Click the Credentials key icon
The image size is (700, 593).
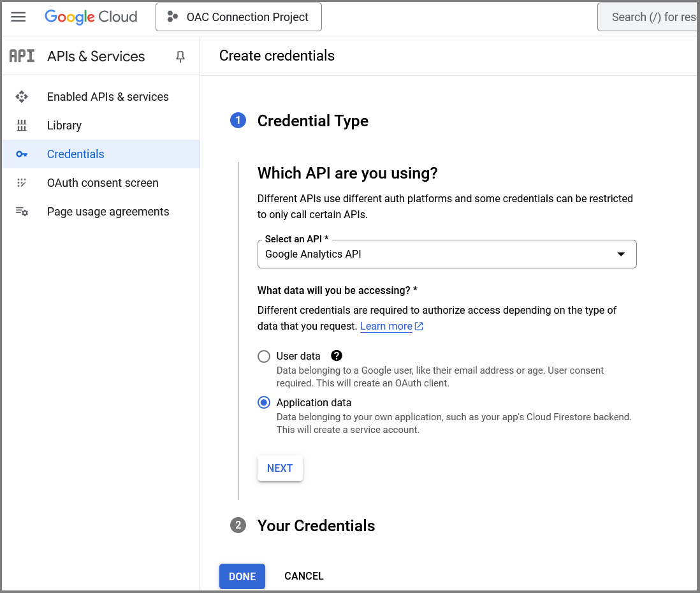[21, 154]
